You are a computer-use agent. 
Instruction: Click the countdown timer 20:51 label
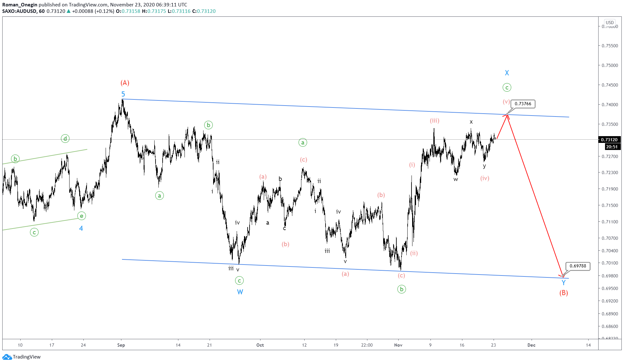[611, 147]
